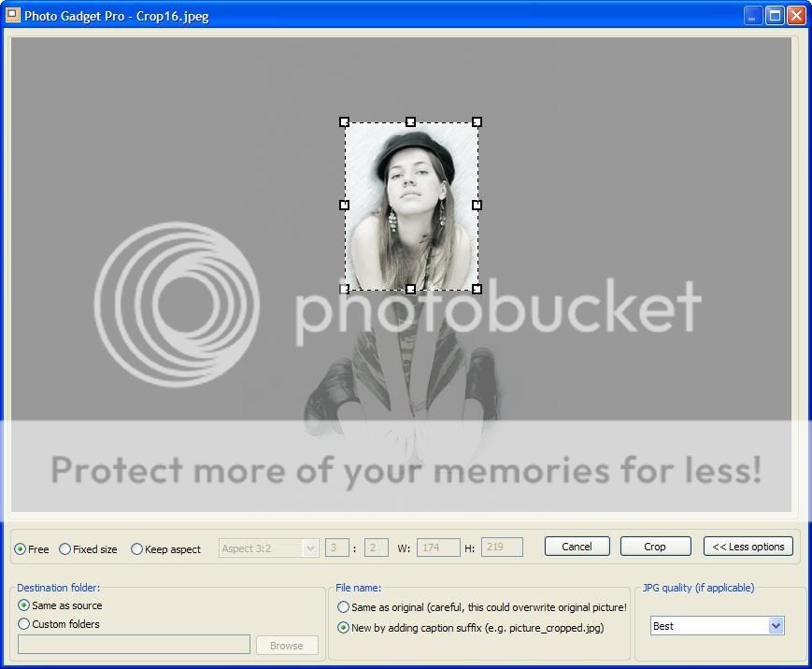Image resolution: width=812 pixels, height=669 pixels.
Task: Click the Photo Gadget Pro title bar icon
Action: coord(13,15)
